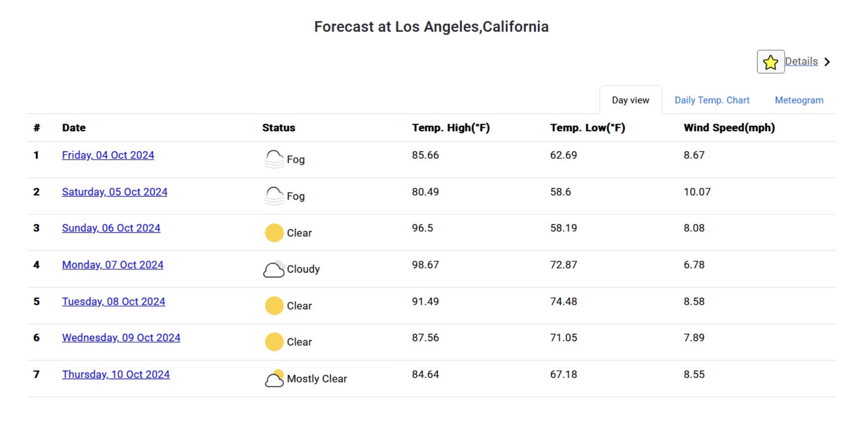This screenshot has height=423, width=868.
Task: Open Monday, 07 Oct 2024 forecast
Action: (112, 265)
